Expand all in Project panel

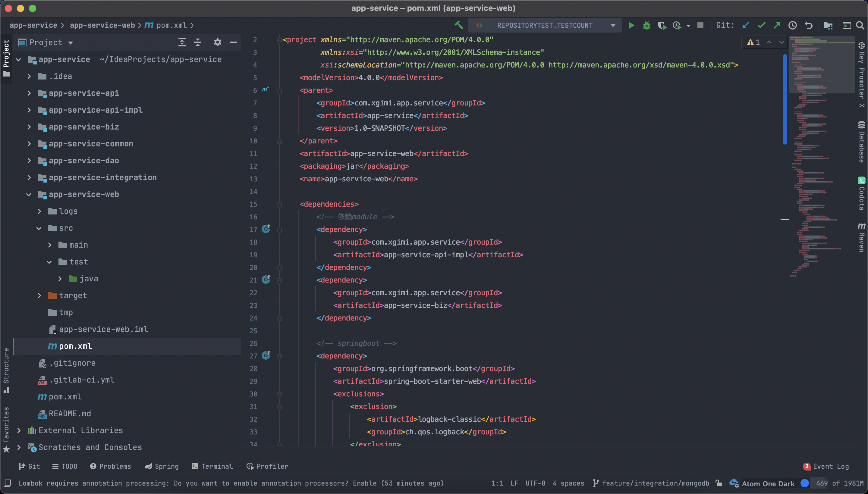coord(182,42)
